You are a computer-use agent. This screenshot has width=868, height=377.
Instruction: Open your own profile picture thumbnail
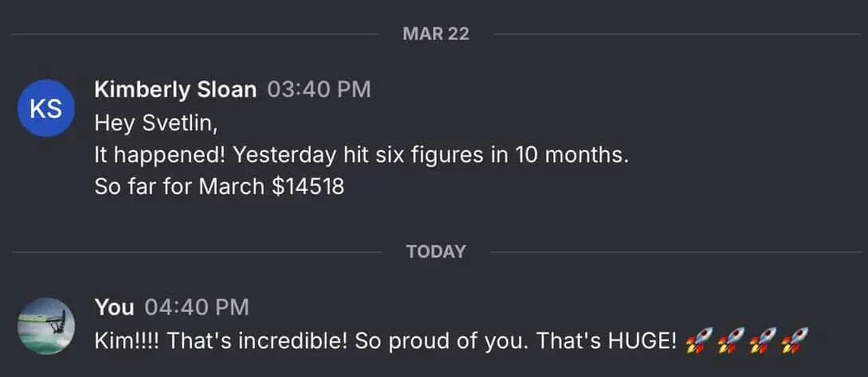pos(45,325)
